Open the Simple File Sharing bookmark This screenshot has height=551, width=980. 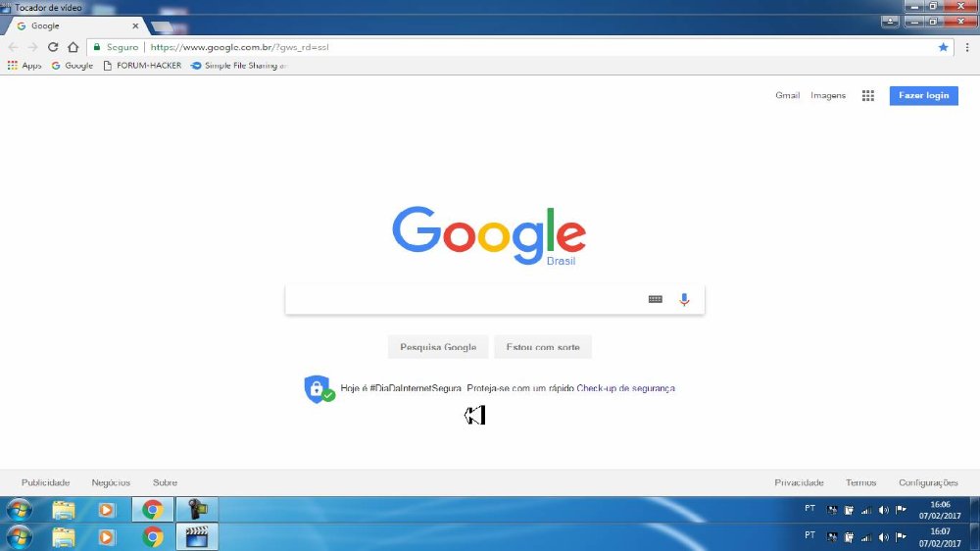239,66
